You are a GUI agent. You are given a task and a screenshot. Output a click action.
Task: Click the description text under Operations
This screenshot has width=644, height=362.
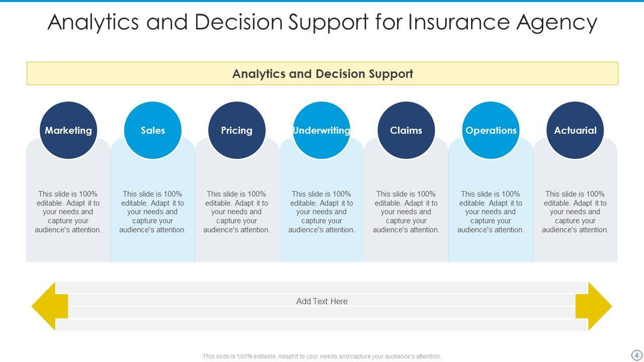tap(491, 212)
